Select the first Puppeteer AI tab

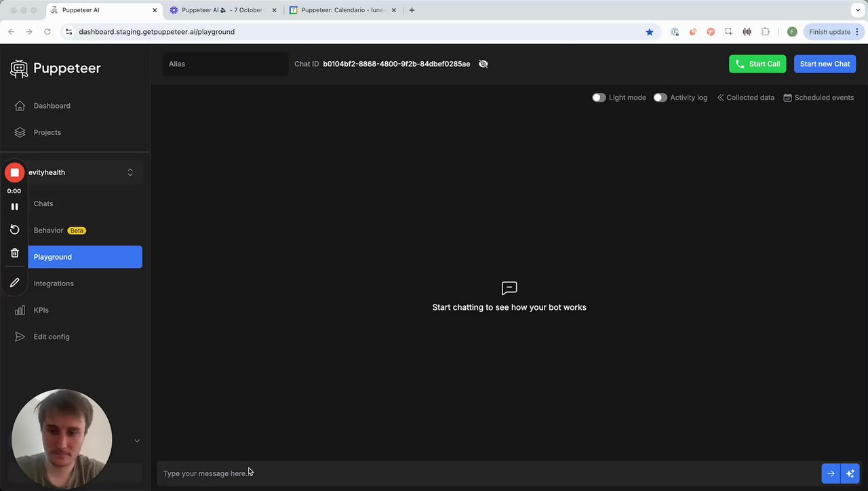[102, 10]
